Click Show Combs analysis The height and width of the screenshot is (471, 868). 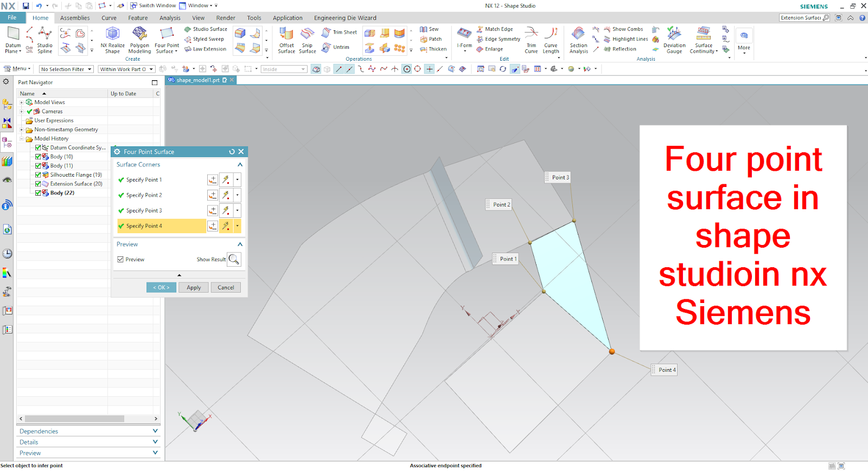[x=623, y=29]
